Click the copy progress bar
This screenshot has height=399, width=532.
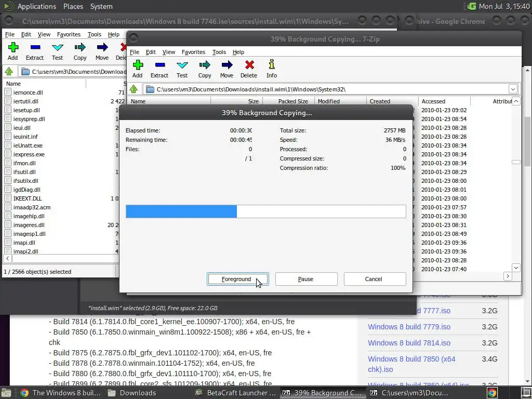point(265,211)
